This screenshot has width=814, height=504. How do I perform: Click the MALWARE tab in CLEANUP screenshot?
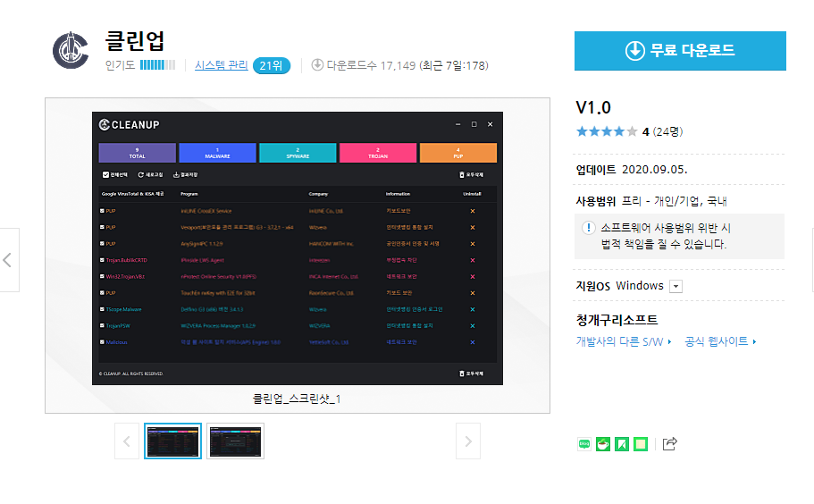pyautogui.click(x=217, y=153)
